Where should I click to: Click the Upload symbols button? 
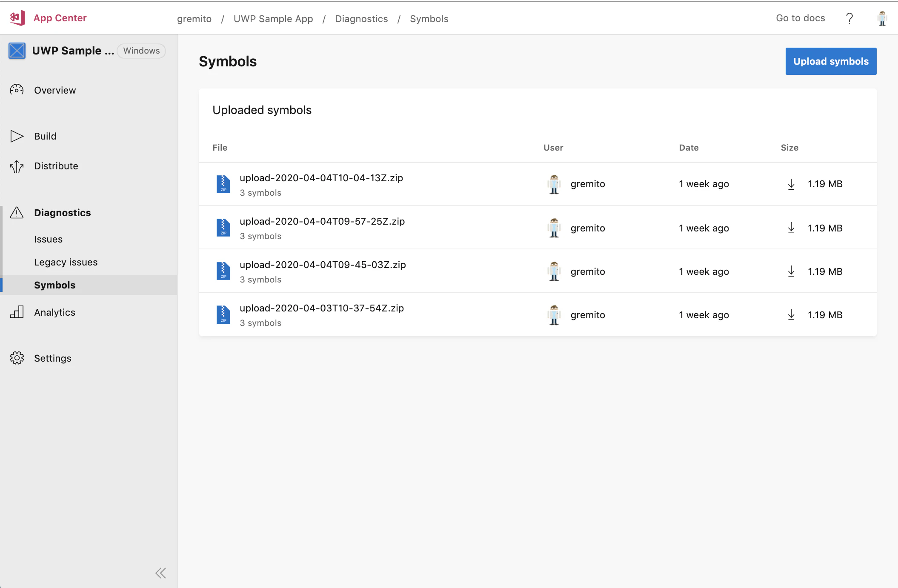[831, 61]
